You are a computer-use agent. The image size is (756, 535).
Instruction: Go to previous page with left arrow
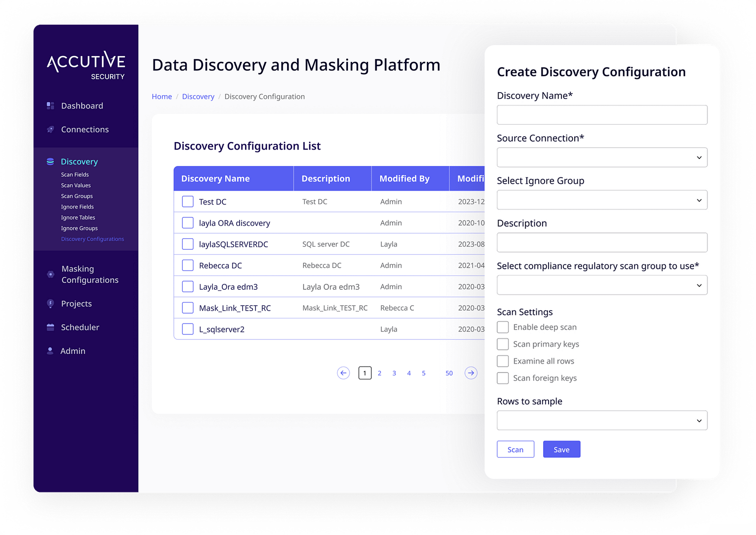343,373
